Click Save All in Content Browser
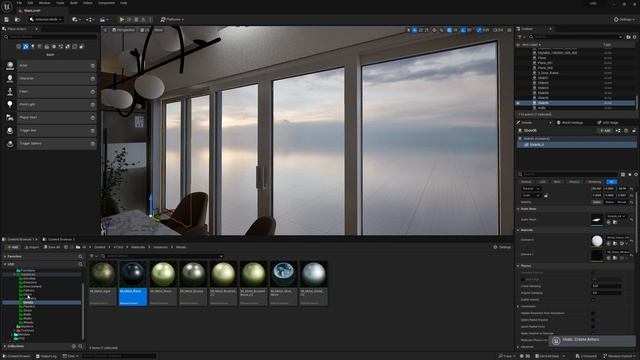The image size is (640, 360). pyautogui.click(x=51, y=247)
